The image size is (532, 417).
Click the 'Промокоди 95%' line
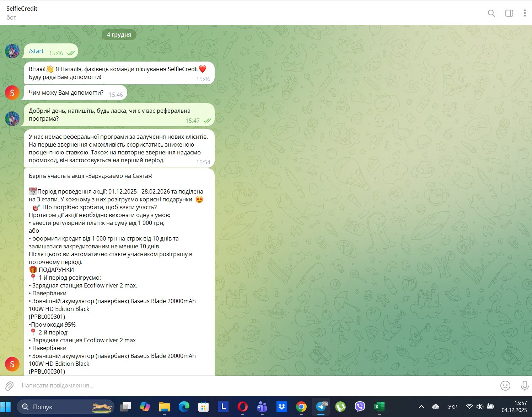click(53, 324)
